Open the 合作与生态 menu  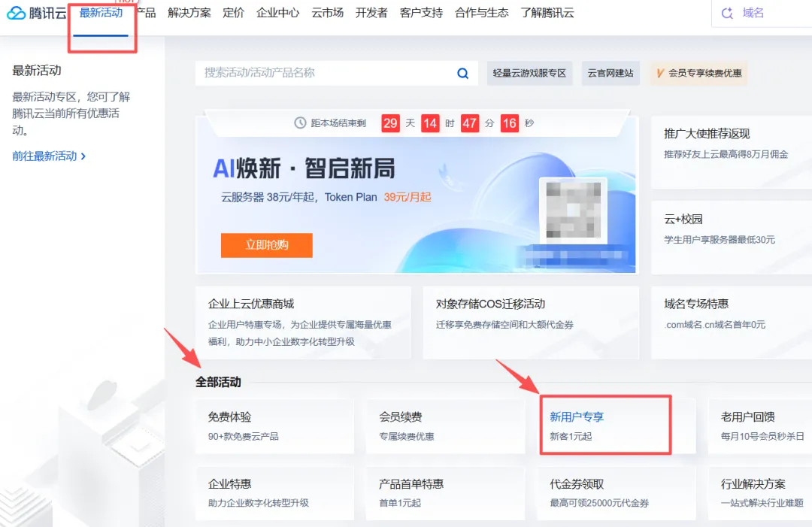(x=482, y=13)
